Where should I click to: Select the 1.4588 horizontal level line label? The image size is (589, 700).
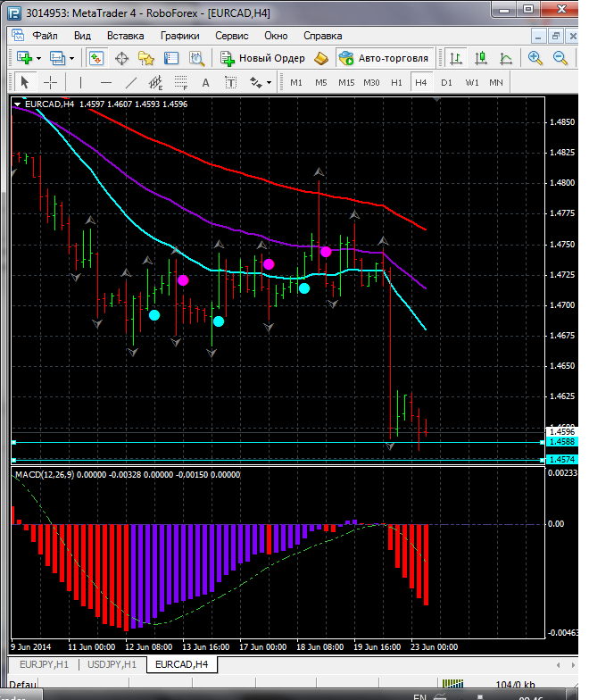[562, 441]
